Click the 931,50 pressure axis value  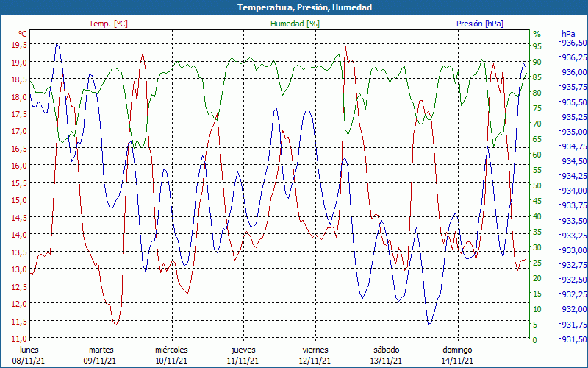[573, 339]
